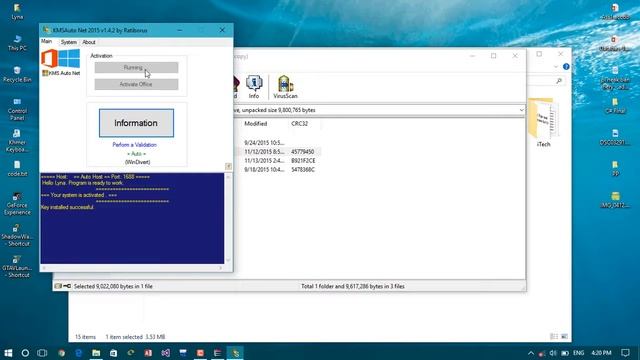Click the 4:20 PM taskbar clock
The height and width of the screenshot is (360, 640).
602,353
